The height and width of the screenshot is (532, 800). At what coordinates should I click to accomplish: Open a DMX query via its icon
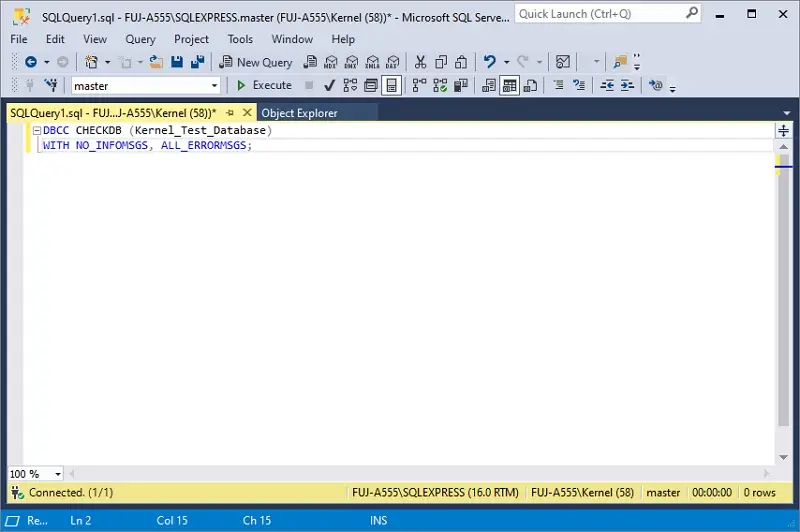[x=352, y=62]
